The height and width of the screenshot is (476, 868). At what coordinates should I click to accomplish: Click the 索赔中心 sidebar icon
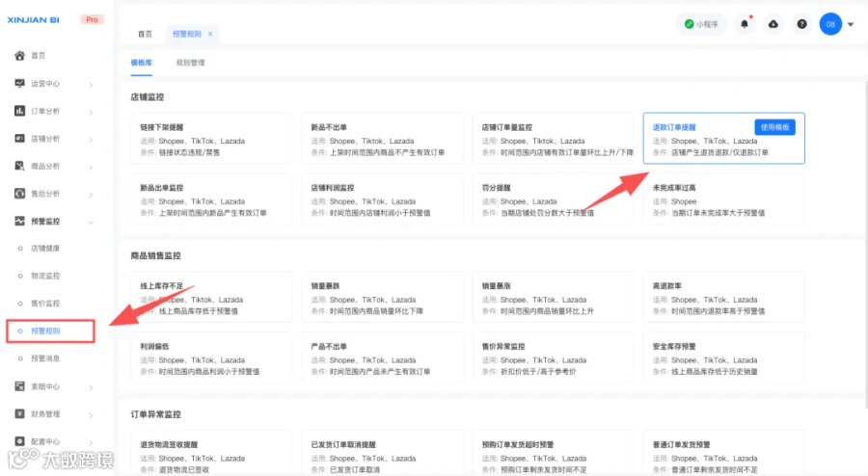[x=19, y=385]
